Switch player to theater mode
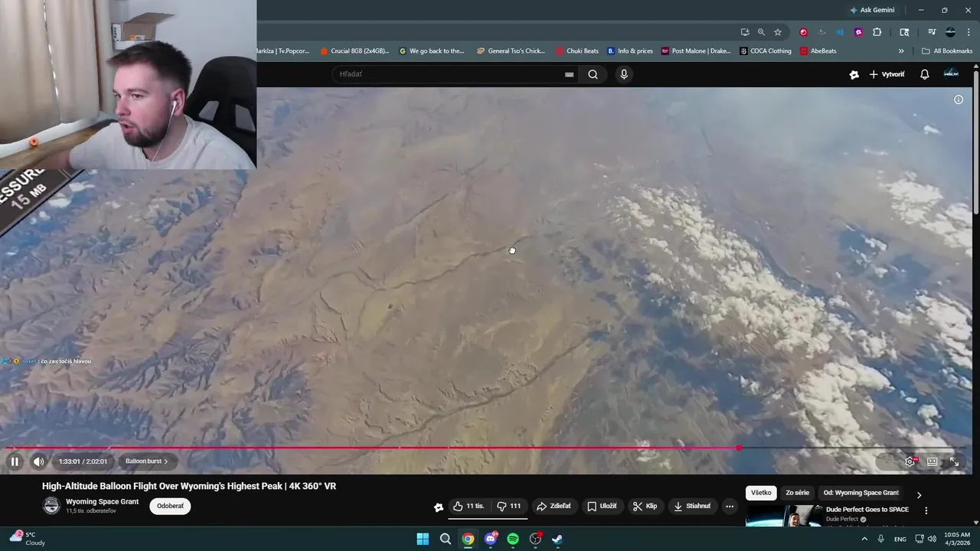Screen dimensions: 980x551 932,461
